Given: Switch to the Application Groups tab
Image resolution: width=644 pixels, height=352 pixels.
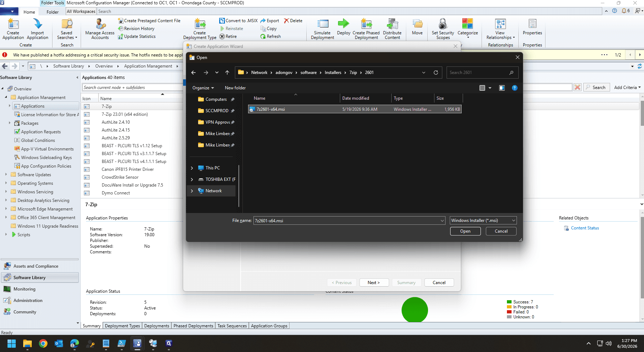Looking at the screenshot, I should tap(269, 326).
